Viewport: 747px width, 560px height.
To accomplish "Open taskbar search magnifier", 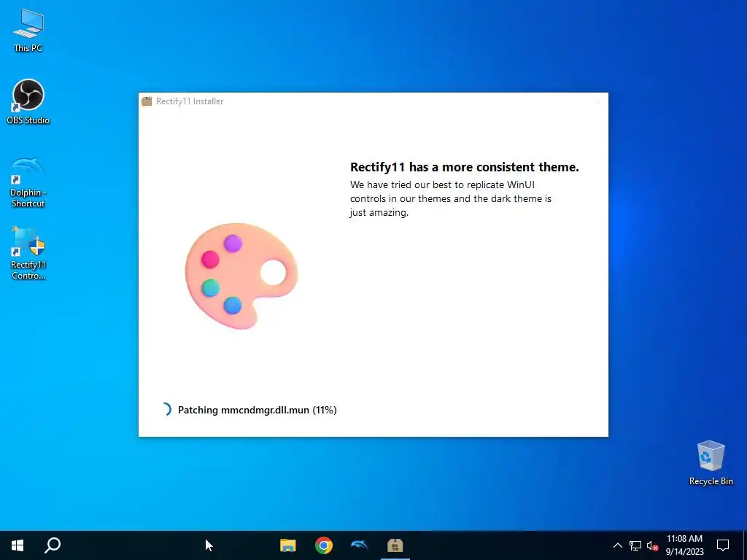I will [53, 545].
